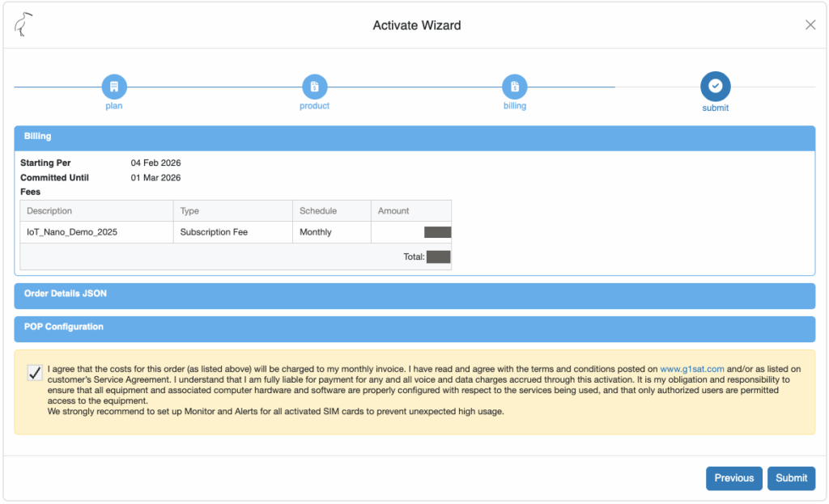Click the plan step circle icon
Image resolution: width=829 pixels, height=504 pixels.
pos(114,87)
